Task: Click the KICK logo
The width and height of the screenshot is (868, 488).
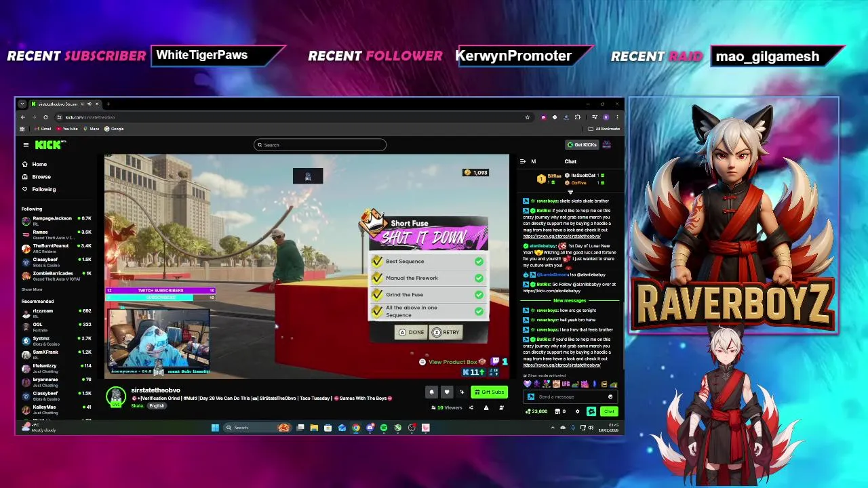Action: tap(50, 144)
